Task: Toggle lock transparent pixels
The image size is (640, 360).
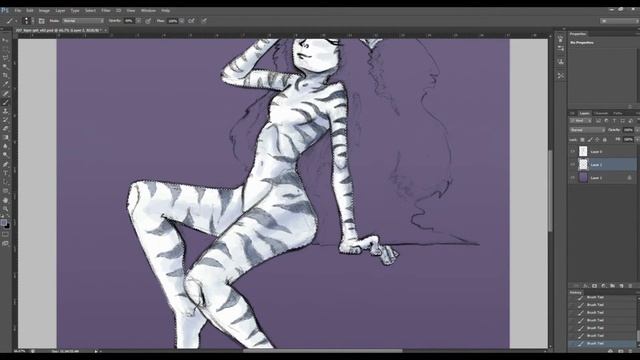Action: (582, 140)
